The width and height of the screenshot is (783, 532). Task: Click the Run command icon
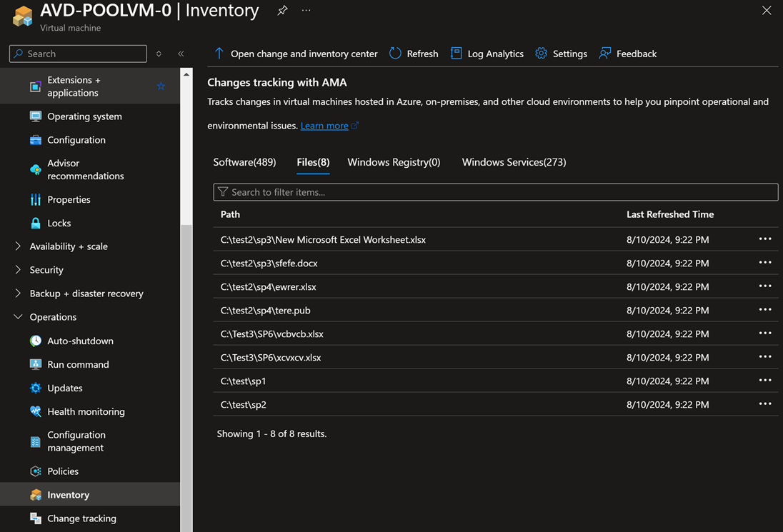point(36,364)
